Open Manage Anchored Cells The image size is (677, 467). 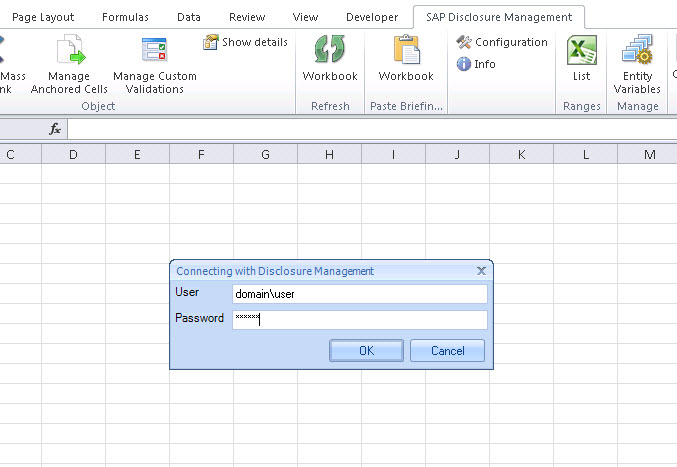(x=69, y=65)
